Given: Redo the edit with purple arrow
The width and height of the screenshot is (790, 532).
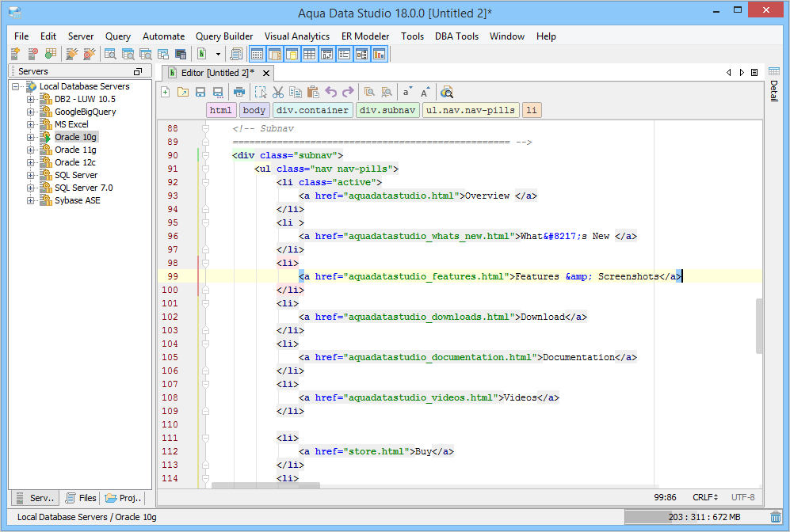Looking at the screenshot, I should click(348, 92).
